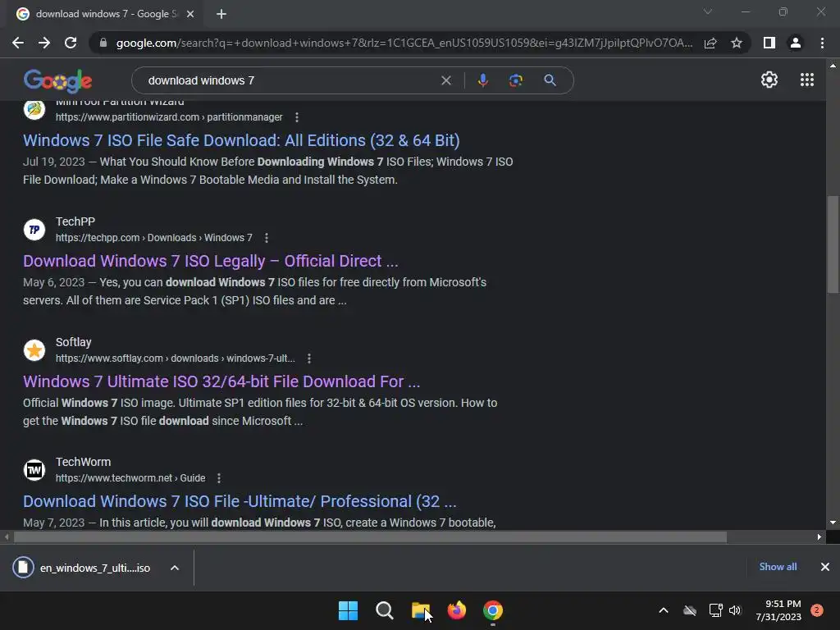The height and width of the screenshot is (630, 840).
Task: Click the horizontal scrollbar thumb
Action: [x=370, y=536]
